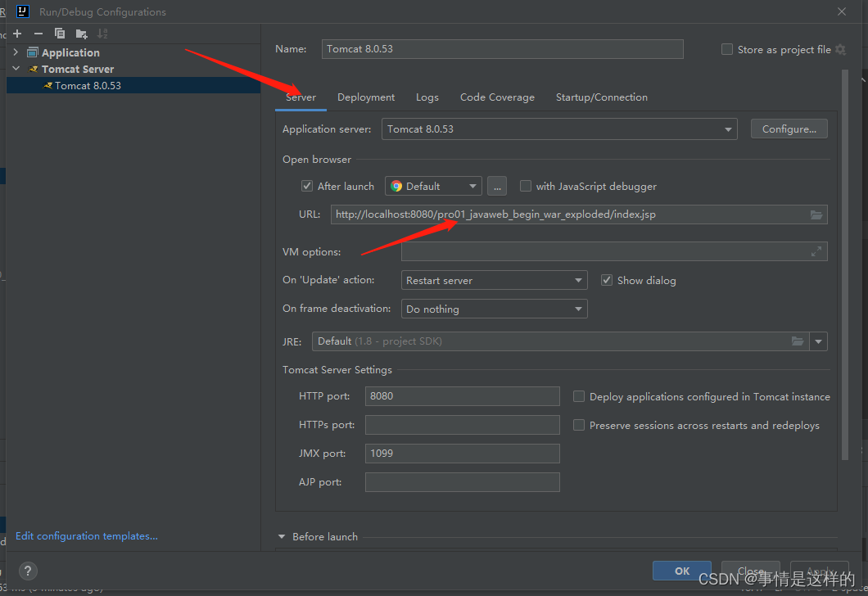
Task: Check Preserve sessions across restarts and redeploys
Action: (x=578, y=425)
